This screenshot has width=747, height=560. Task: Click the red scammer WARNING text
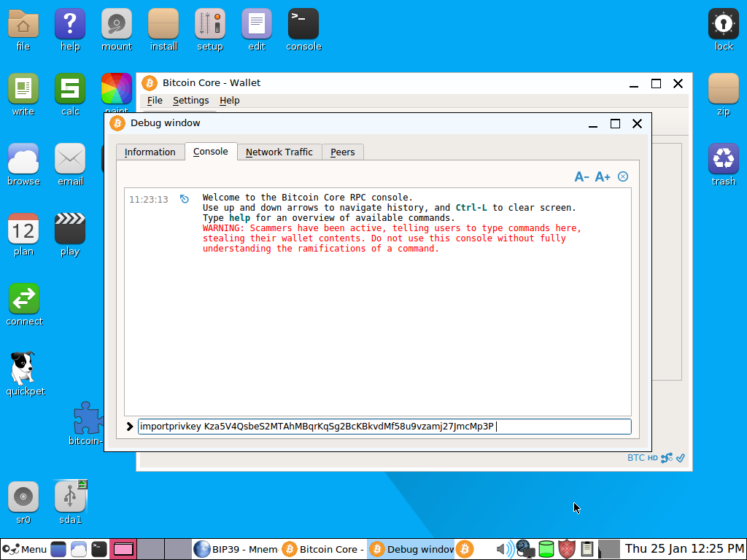point(392,238)
